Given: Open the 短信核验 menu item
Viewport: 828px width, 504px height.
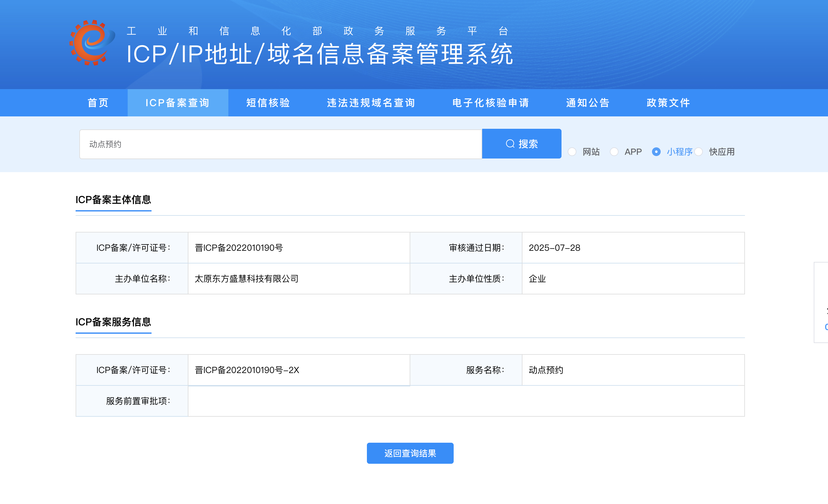Looking at the screenshot, I should tap(268, 103).
